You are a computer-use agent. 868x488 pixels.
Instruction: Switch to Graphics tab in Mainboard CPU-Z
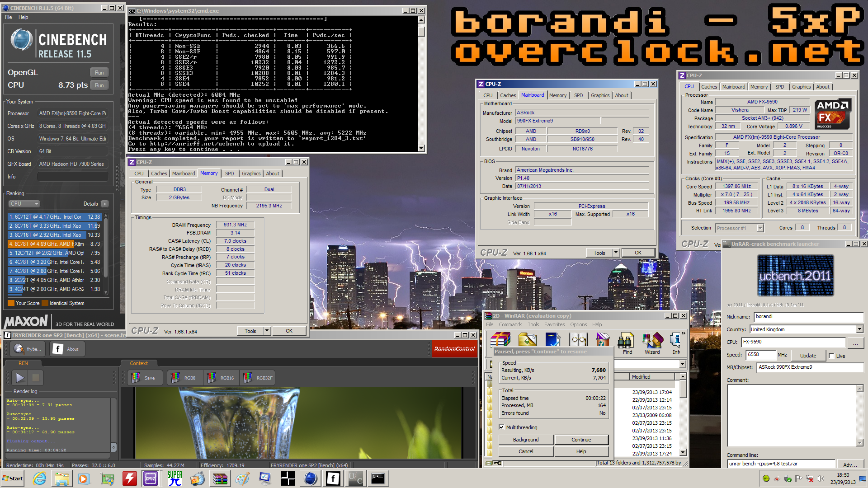pos(600,95)
